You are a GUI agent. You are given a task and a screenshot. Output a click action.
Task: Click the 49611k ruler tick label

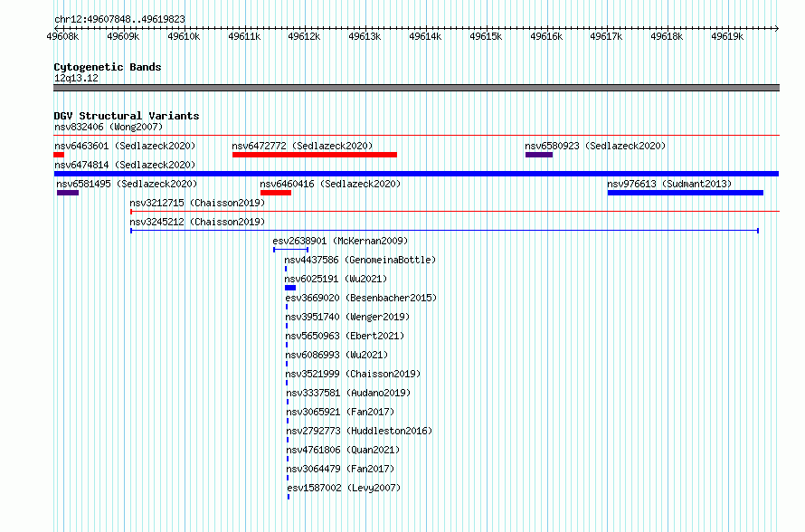[244, 36]
